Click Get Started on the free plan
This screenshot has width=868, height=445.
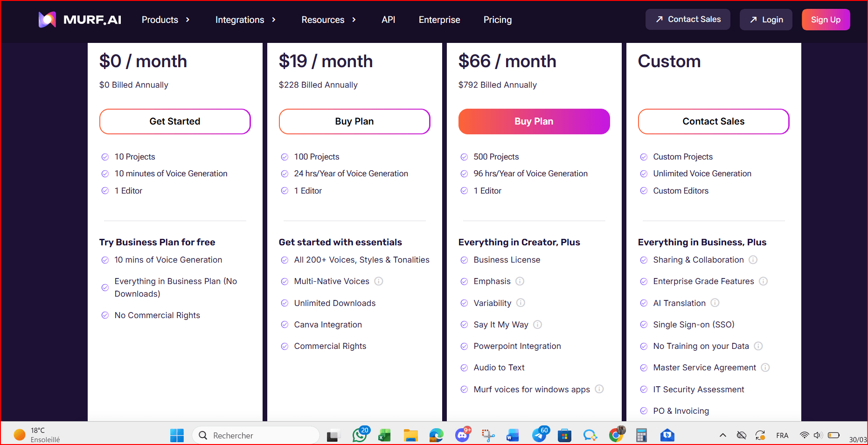point(175,121)
